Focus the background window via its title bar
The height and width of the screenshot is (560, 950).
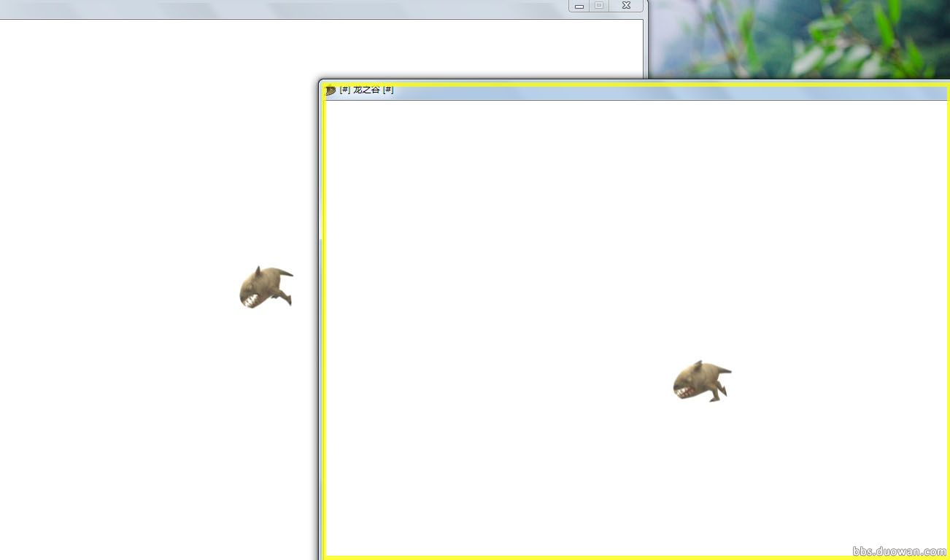[292, 7]
